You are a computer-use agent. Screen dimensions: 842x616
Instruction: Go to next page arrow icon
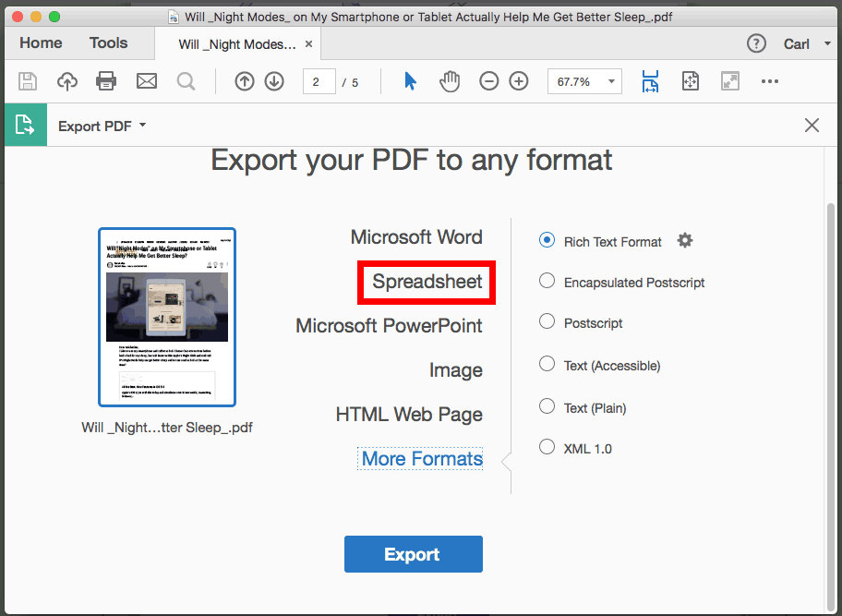(274, 81)
